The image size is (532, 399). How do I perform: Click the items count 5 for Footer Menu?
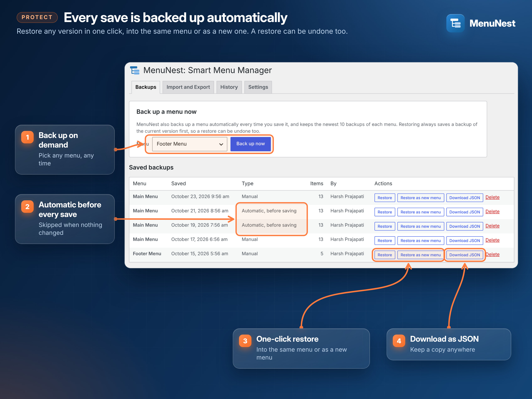[322, 254]
